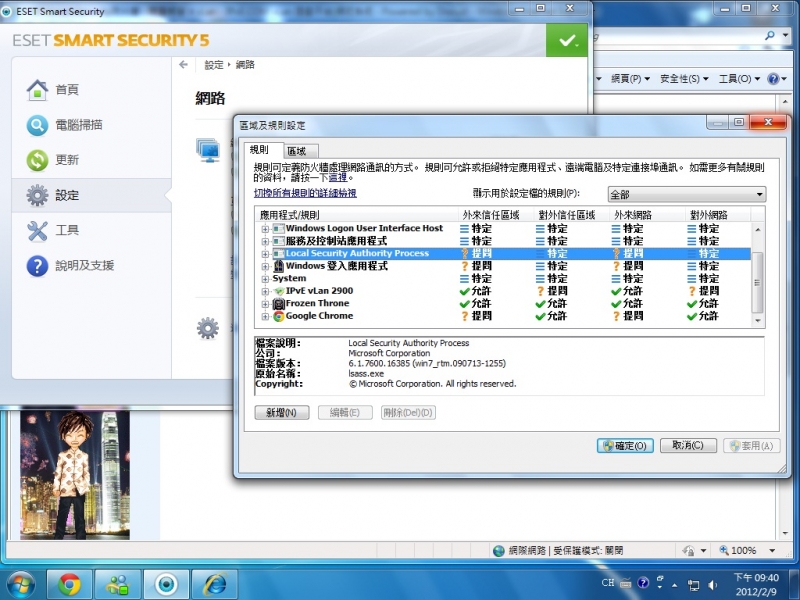Launch Chrome from the taskbar
800x600 pixels.
coord(69,584)
